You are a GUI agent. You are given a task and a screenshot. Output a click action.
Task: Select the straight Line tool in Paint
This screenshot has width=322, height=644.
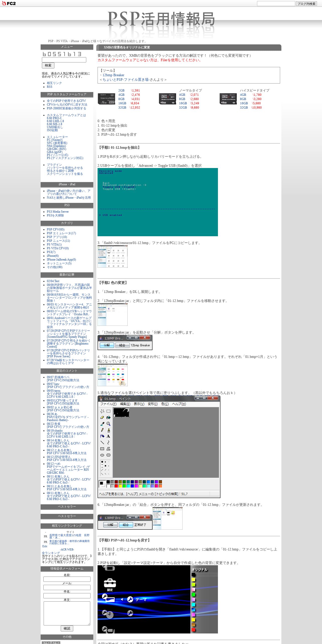tap(102, 443)
